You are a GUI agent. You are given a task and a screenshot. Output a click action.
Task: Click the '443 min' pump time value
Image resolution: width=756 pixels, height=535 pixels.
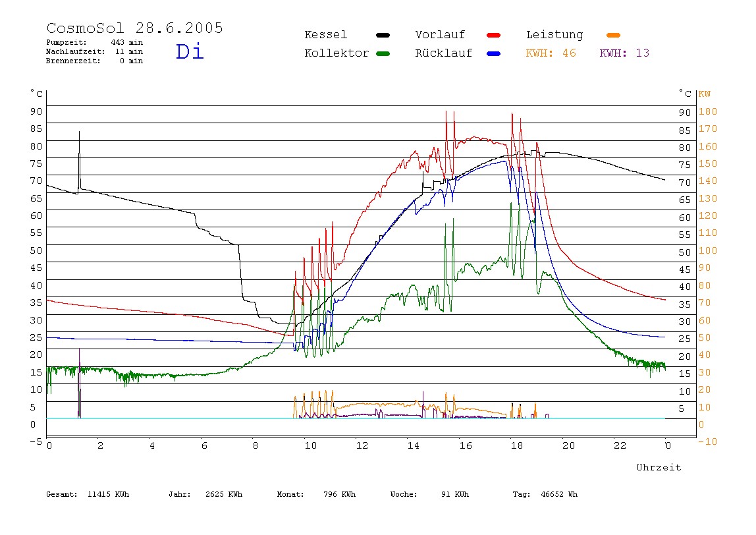(x=127, y=42)
